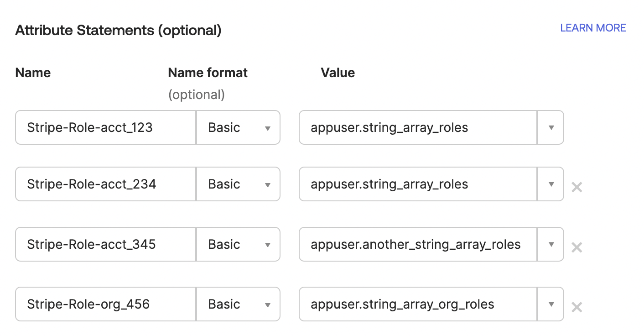
Task: Delete the Stripe-Role-org_456 attribute row
Action: tap(577, 307)
